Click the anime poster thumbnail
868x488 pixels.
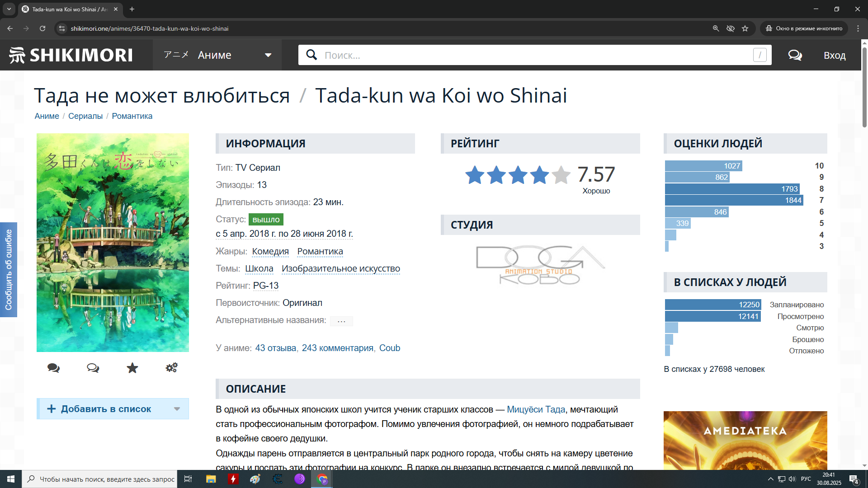coord(113,243)
